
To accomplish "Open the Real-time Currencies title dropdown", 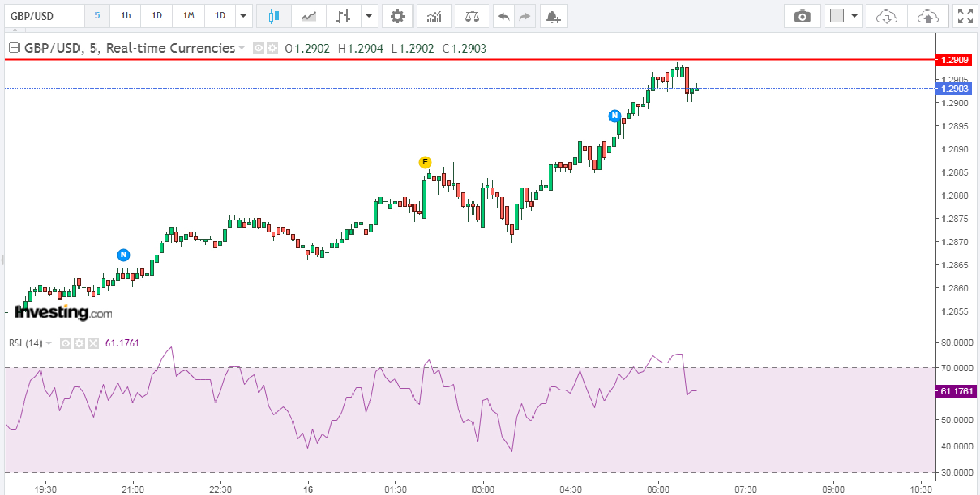I will point(242,48).
